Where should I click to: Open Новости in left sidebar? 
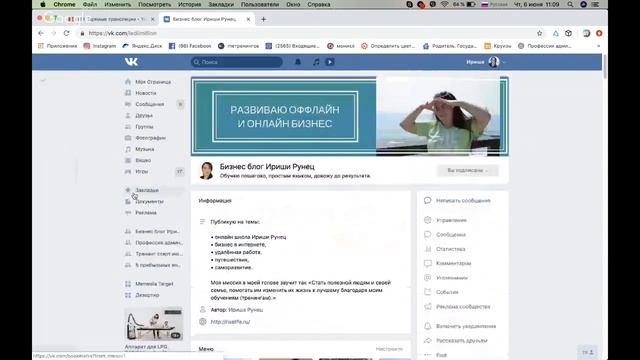145,93
